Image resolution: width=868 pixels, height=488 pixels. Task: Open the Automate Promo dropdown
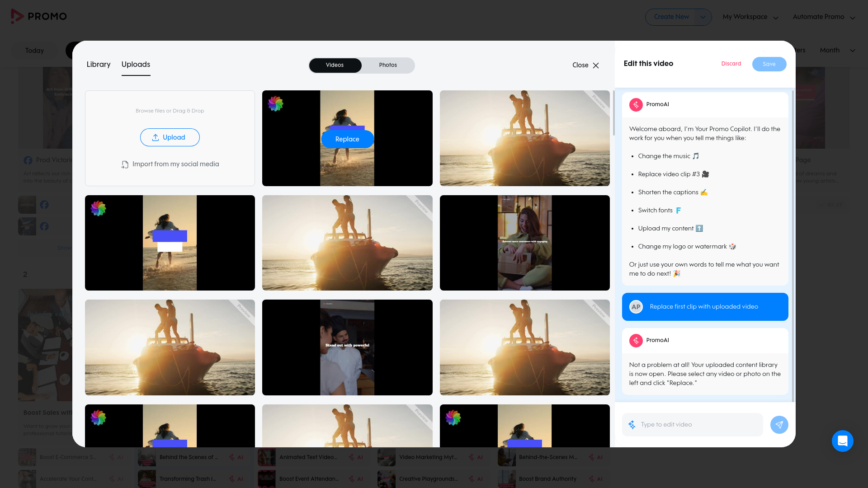[823, 17]
